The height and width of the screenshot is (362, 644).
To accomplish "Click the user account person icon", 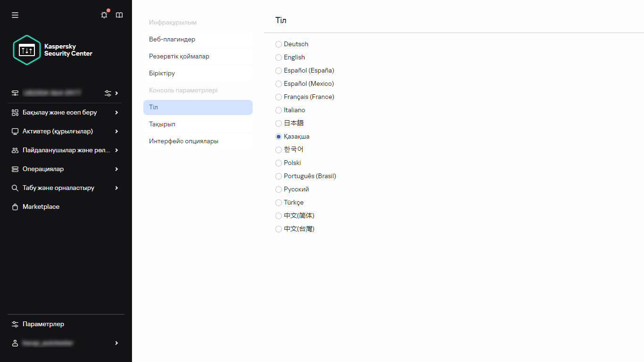I will 15,343.
